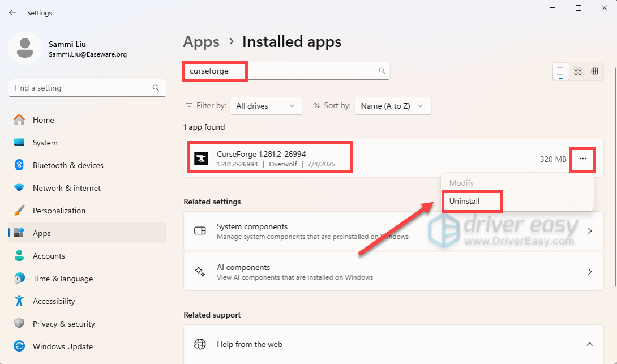Select Uninstall from the context menu
Image resolution: width=617 pixels, height=364 pixels.
[464, 201]
